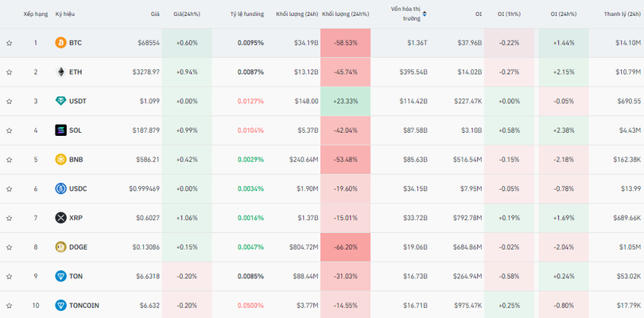
Task: Sort by Vốn hóa thị trường arrows
Action: [x=424, y=14]
